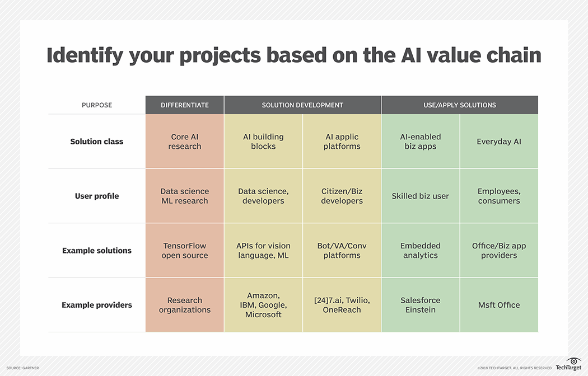This screenshot has height=376, width=588.
Task: Click the Core AI research cell
Action: 185,142
